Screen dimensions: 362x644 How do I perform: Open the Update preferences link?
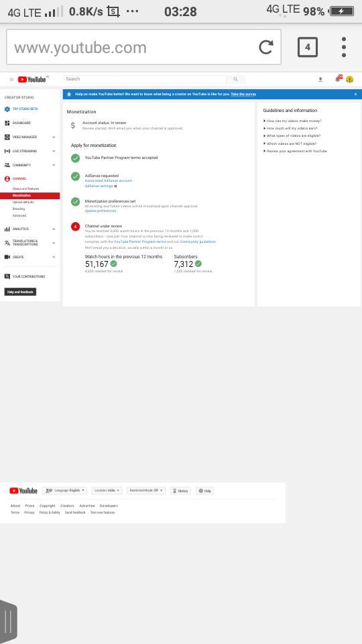[x=100, y=211]
